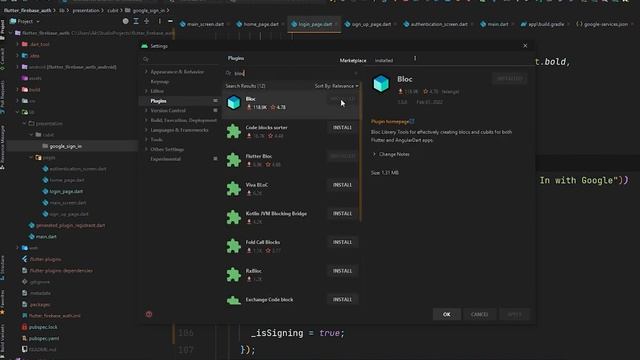This screenshot has width=640, height=360.
Task: Expand Languages & Frameworks category
Action: [147, 130]
